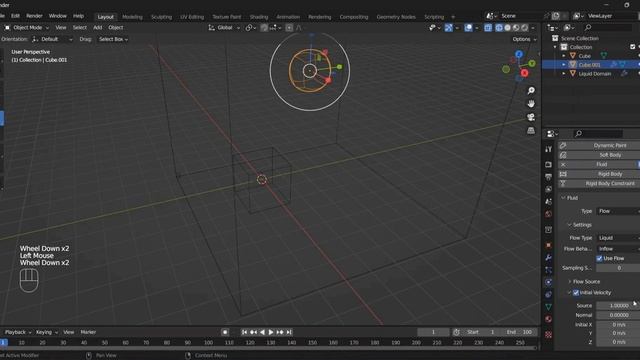Play the animation forward

coord(271,332)
